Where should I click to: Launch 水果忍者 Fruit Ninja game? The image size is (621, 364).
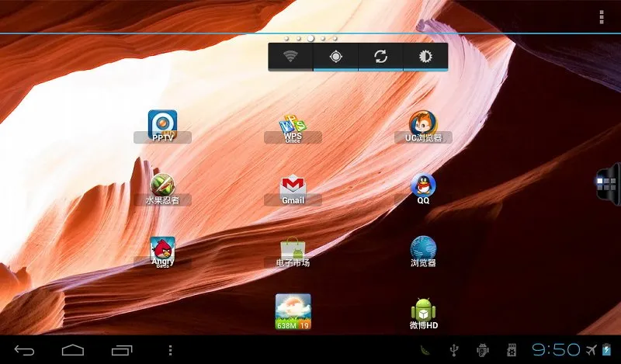coord(162,189)
